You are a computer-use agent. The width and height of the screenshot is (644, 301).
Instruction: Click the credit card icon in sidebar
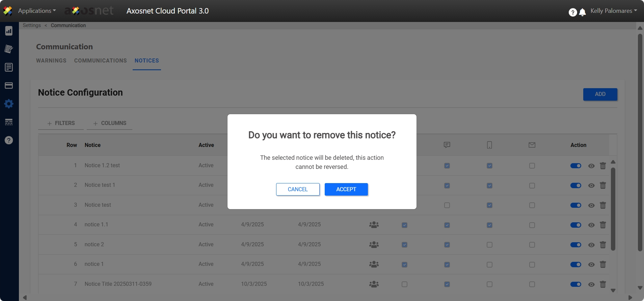9,85
